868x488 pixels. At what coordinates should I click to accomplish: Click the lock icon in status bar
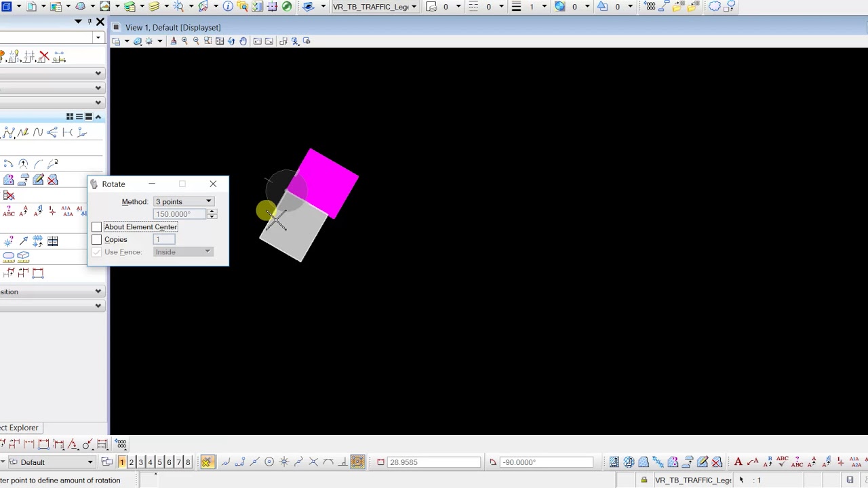644,480
